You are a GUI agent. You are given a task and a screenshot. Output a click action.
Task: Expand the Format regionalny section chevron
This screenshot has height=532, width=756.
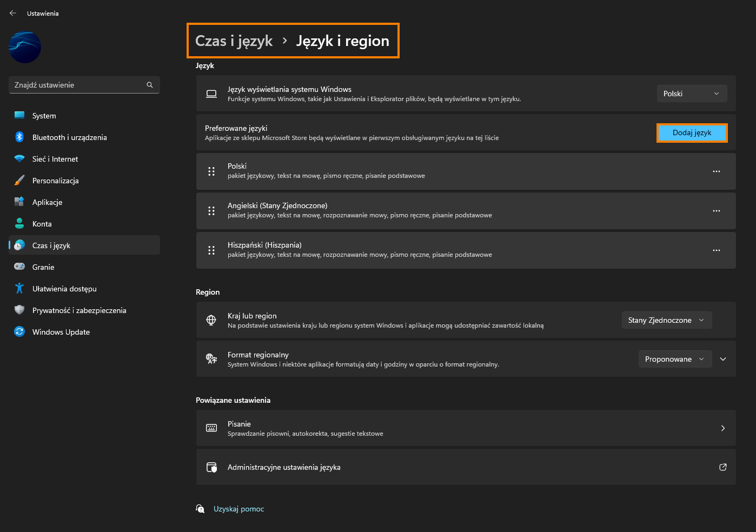(723, 359)
